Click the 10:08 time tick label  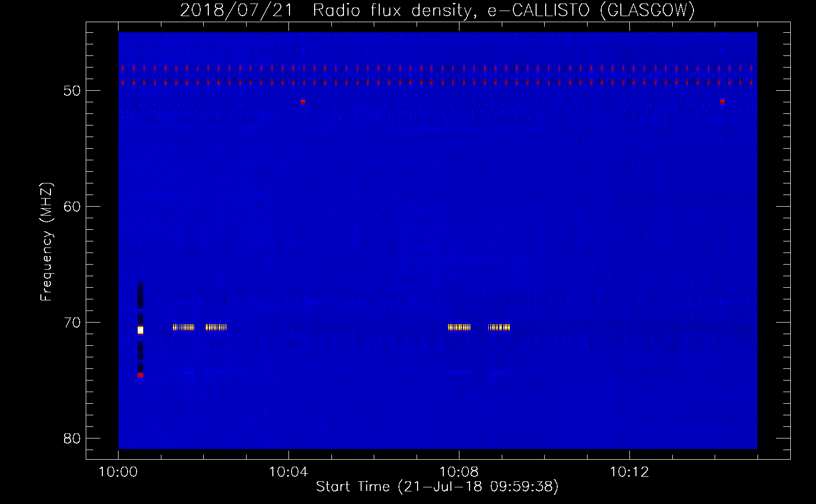459,472
